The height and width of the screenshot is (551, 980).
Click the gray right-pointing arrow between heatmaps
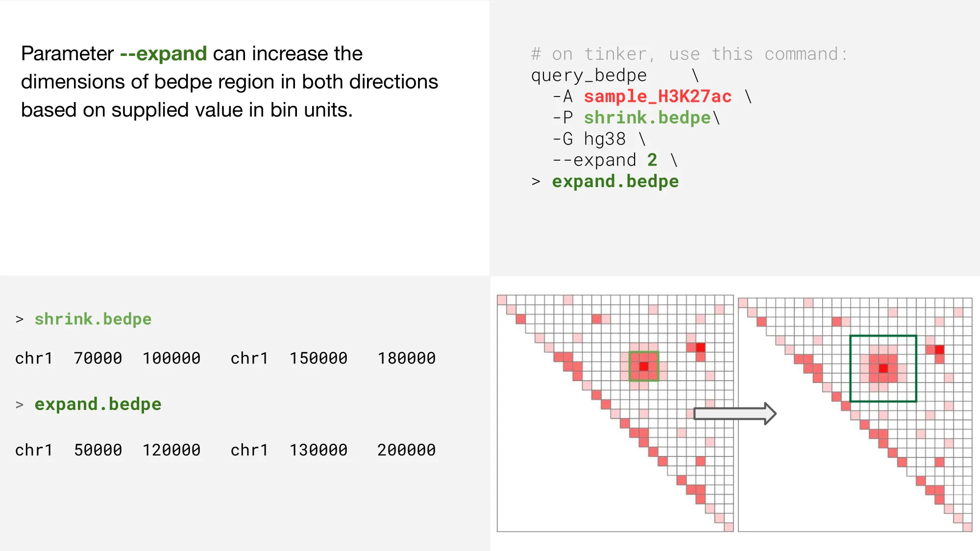click(x=735, y=414)
